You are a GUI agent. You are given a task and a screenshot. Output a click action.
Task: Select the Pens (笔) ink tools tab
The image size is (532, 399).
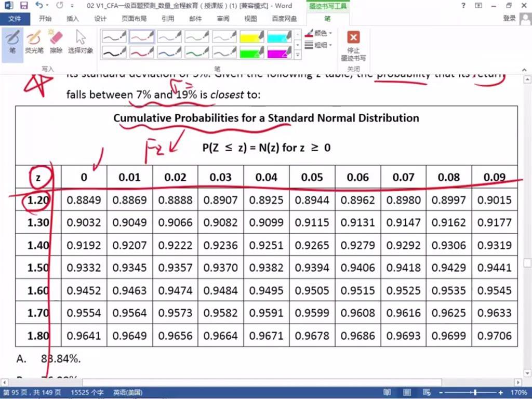tap(327, 19)
